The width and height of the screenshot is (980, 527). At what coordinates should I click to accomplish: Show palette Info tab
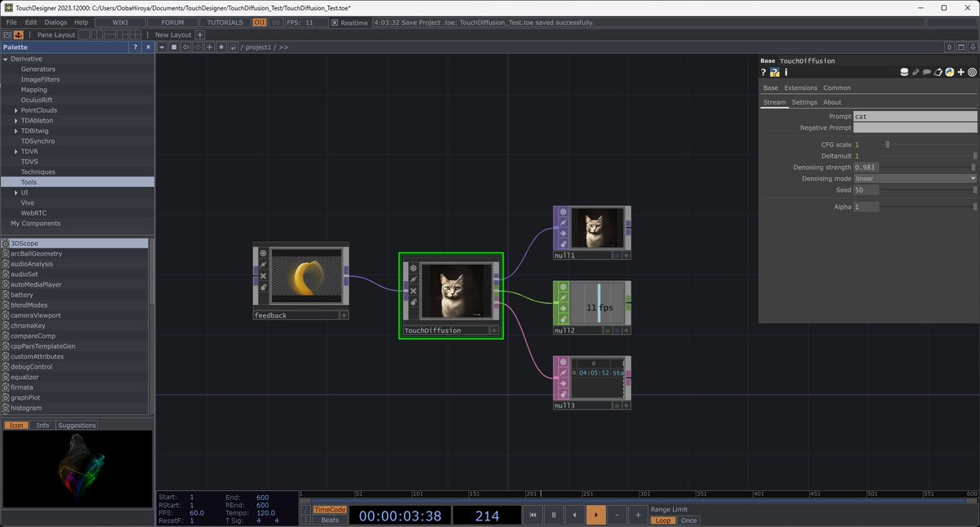pos(43,425)
